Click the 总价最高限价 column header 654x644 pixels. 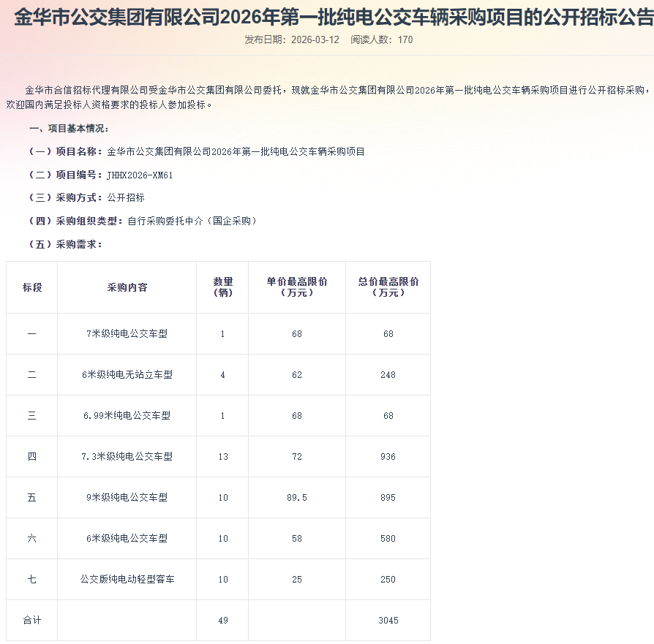[x=388, y=287]
